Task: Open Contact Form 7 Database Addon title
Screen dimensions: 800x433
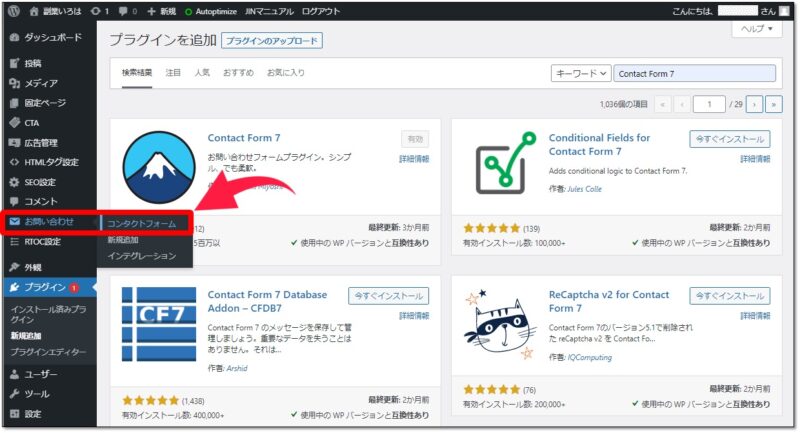Action: (267, 301)
